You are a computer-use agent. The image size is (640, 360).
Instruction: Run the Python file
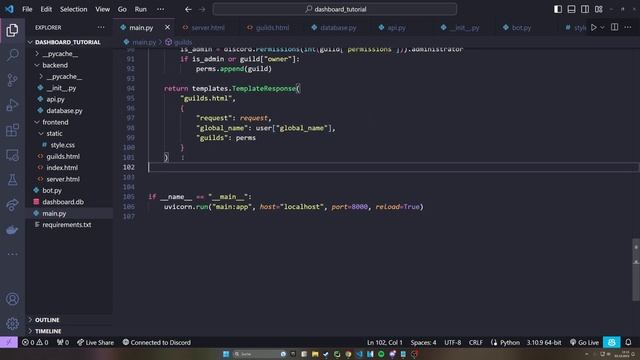tap(594, 27)
